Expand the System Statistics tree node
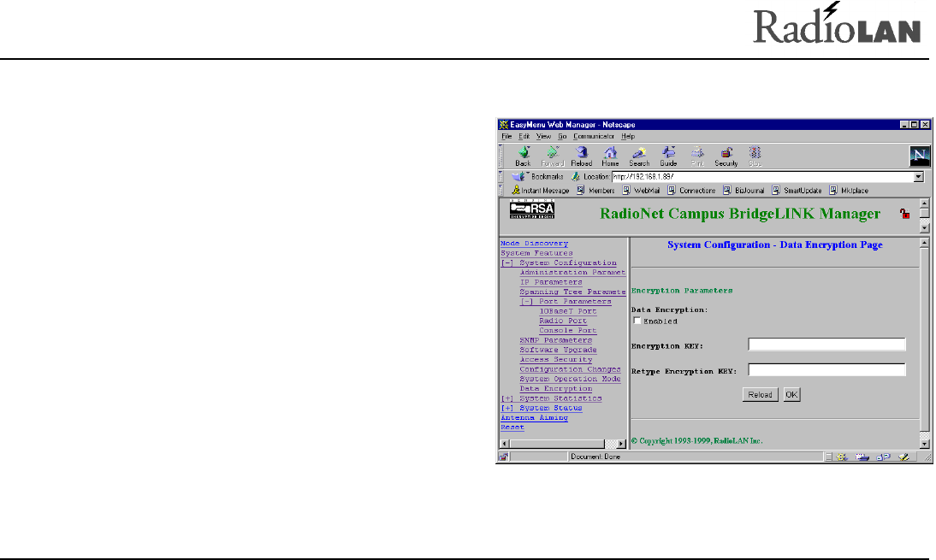The height and width of the screenshot is (560, 936). pyautogui.click(x=506, y=398)
